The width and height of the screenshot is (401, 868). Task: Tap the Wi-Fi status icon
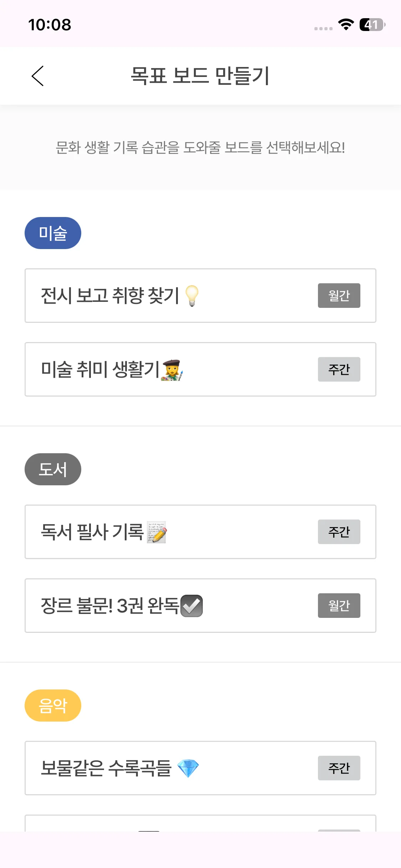346,25
